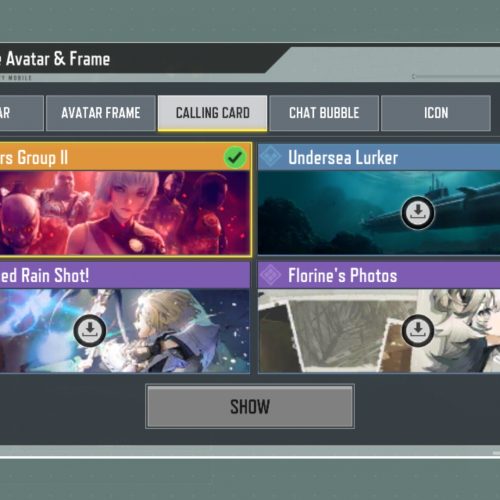Toggle the green checkmark on Group II card
The width and height of the screenshot is (500, 500).
pos(235,157)
